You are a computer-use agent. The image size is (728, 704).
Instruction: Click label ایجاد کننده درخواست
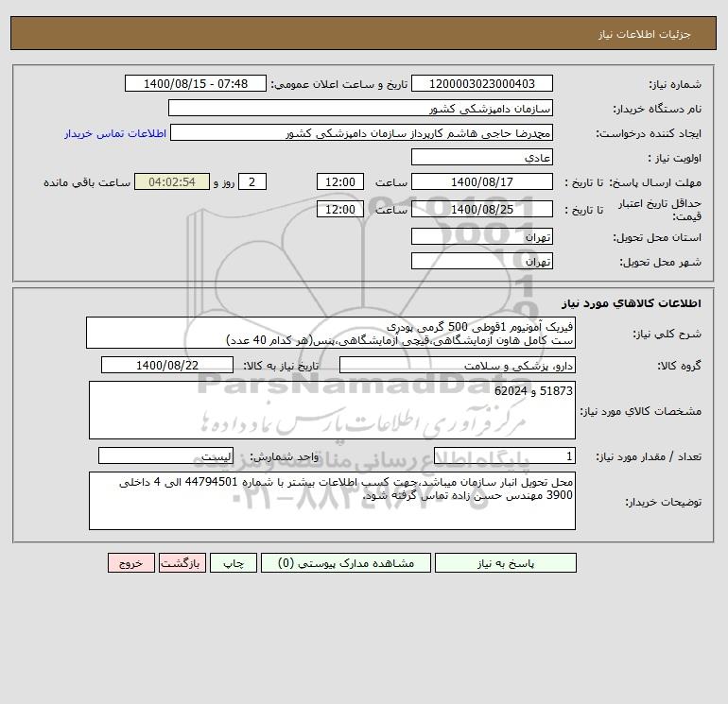tap(649, 133)
